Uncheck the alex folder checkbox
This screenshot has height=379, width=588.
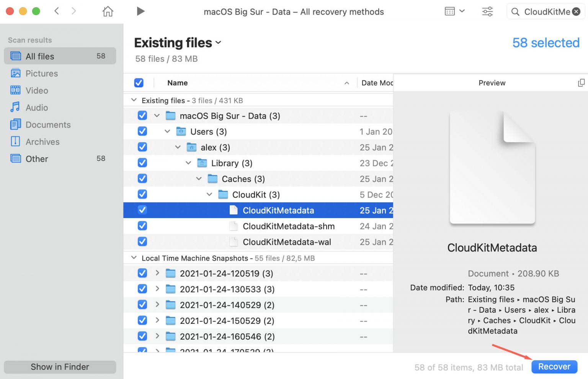[x=142, y=147]
